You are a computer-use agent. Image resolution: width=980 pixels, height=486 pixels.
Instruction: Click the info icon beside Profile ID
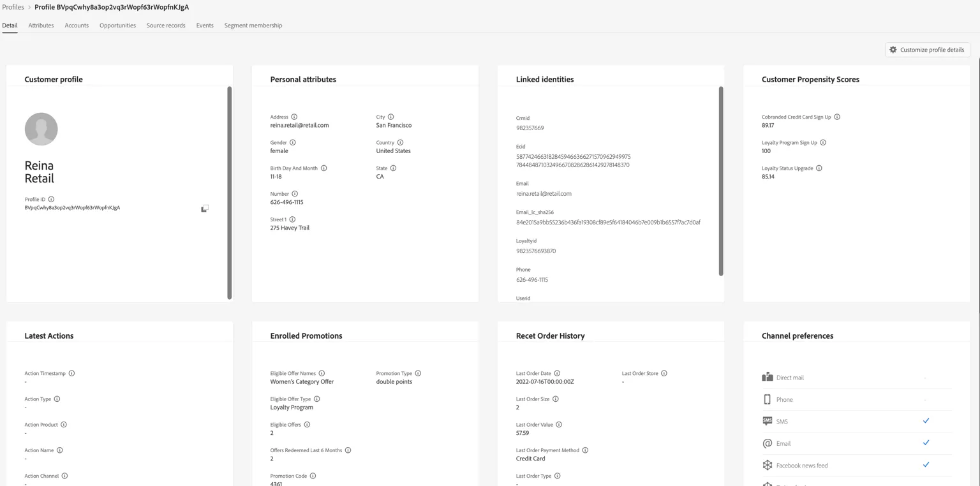[51, 200]
